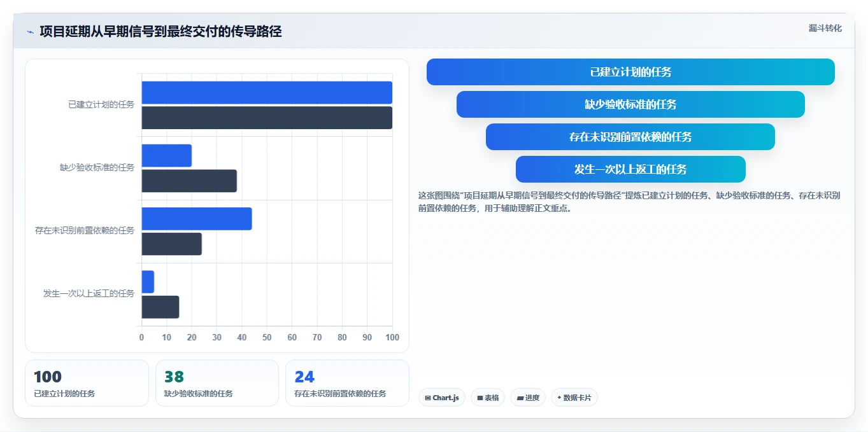Click the lightning icon beside the title
This screenshot has height=432, width=868.
pos(30,32)
